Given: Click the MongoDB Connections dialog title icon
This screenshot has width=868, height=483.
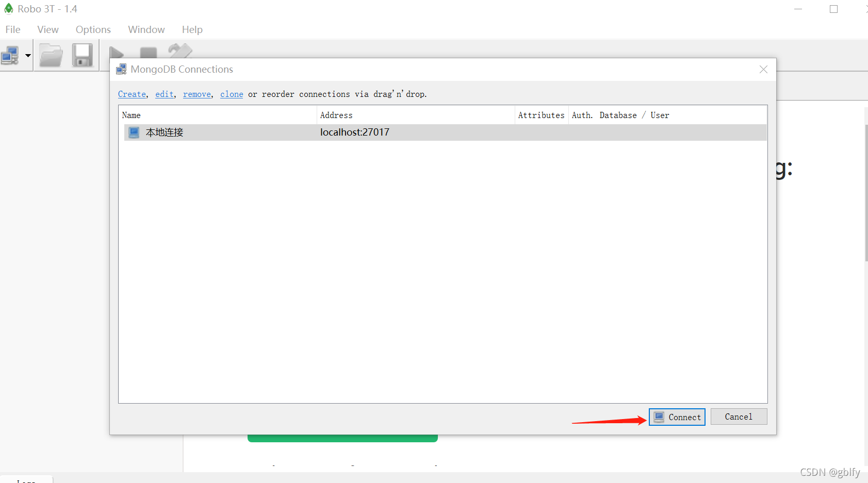Looking at the screenshot, I should click(121, 69).
